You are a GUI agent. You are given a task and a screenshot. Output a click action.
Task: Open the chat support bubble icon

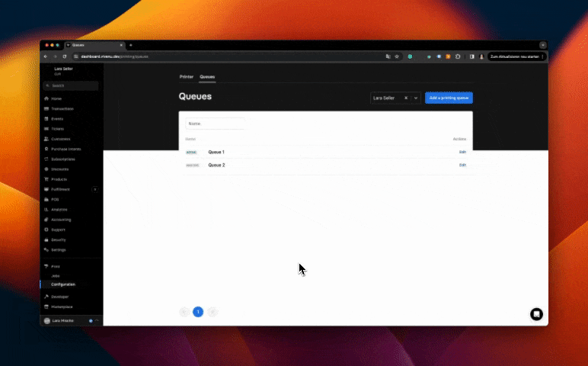536,314
